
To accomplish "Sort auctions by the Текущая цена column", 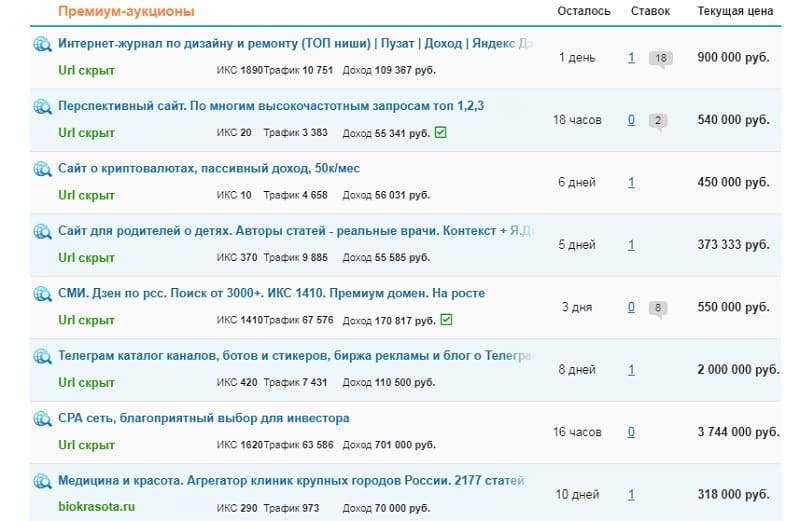I will [735, 11].
